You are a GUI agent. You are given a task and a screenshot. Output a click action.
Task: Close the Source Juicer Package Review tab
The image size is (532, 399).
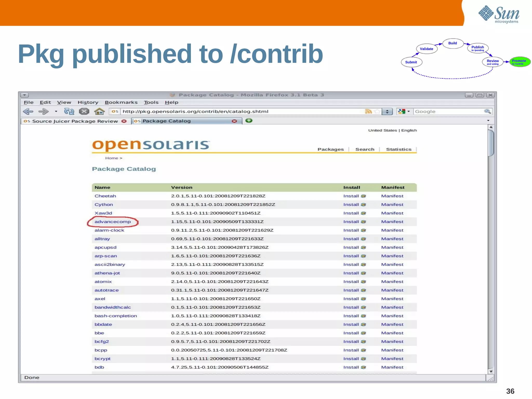coord(124,121)
